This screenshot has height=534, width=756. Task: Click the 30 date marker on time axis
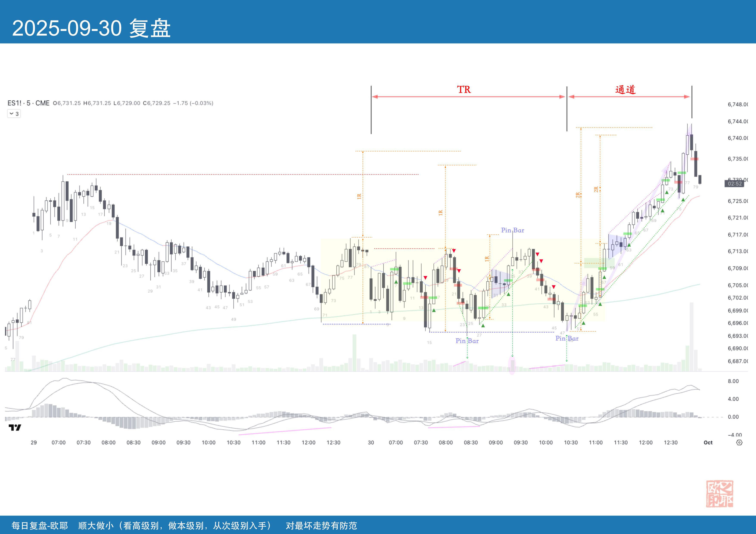(371, 442)
